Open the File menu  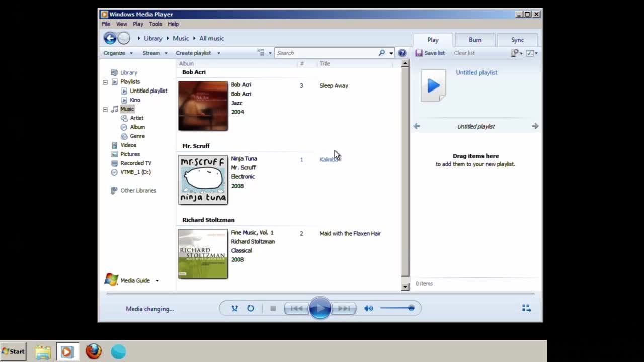106,24
